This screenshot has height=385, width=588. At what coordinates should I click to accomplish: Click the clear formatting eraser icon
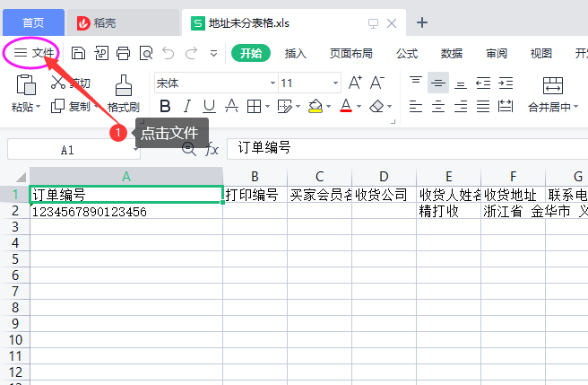pos(376,106)
